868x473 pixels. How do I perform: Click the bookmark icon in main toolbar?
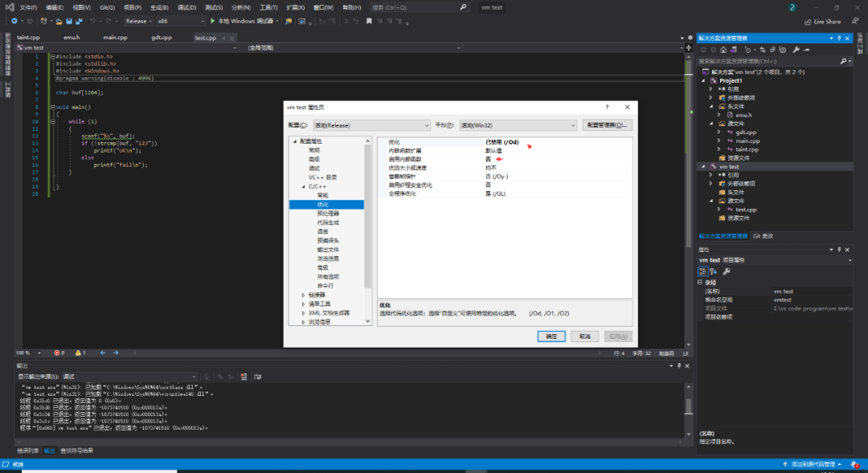click(x=369, y=21)
